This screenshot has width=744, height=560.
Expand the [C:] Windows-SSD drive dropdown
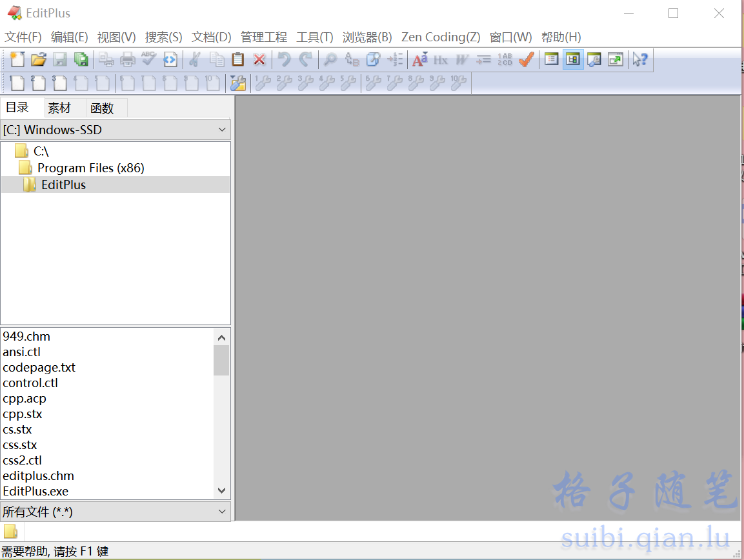(222, 130)
